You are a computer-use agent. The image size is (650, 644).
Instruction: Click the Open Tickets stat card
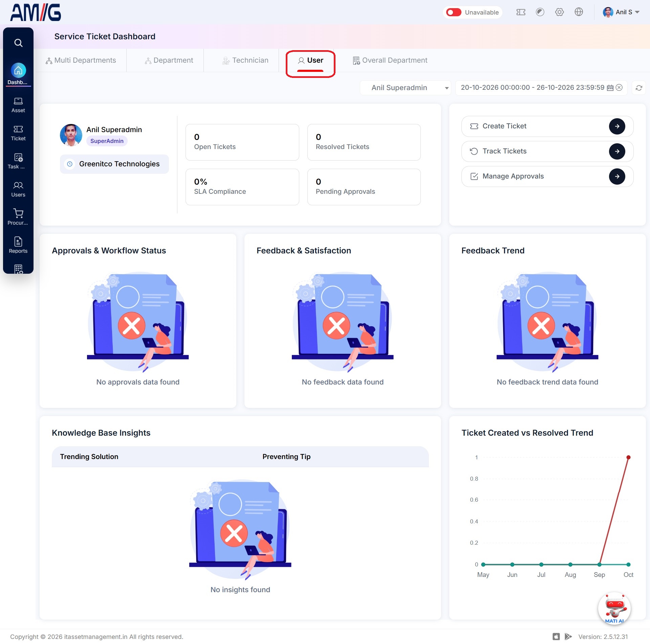242,142
